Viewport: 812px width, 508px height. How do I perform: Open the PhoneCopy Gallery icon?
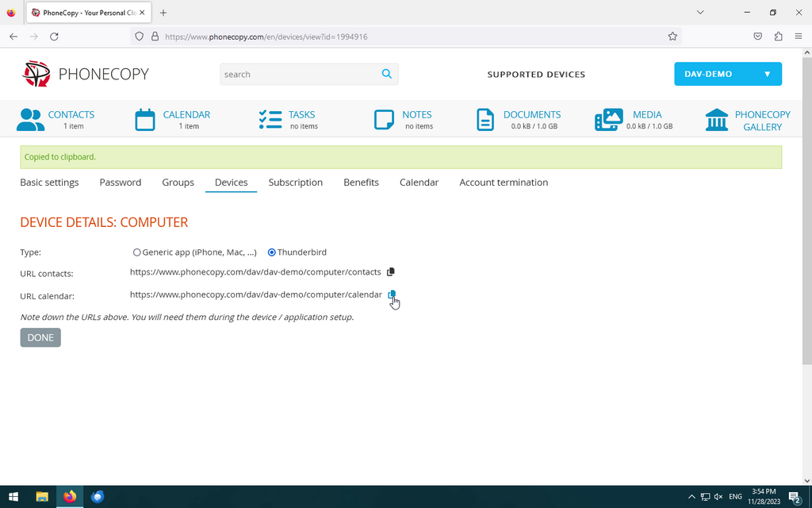[x=717, y=120]
